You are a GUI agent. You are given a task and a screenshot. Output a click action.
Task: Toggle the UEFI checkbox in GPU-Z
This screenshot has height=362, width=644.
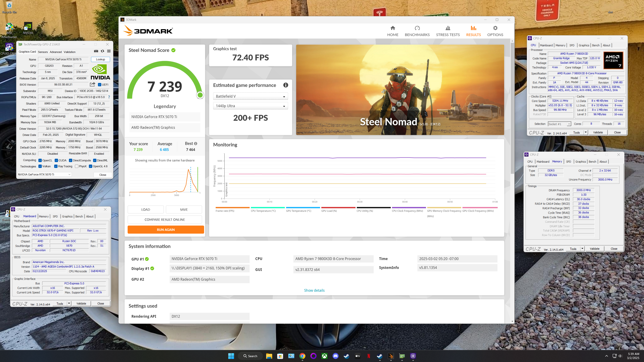click(x=99, y=85)
